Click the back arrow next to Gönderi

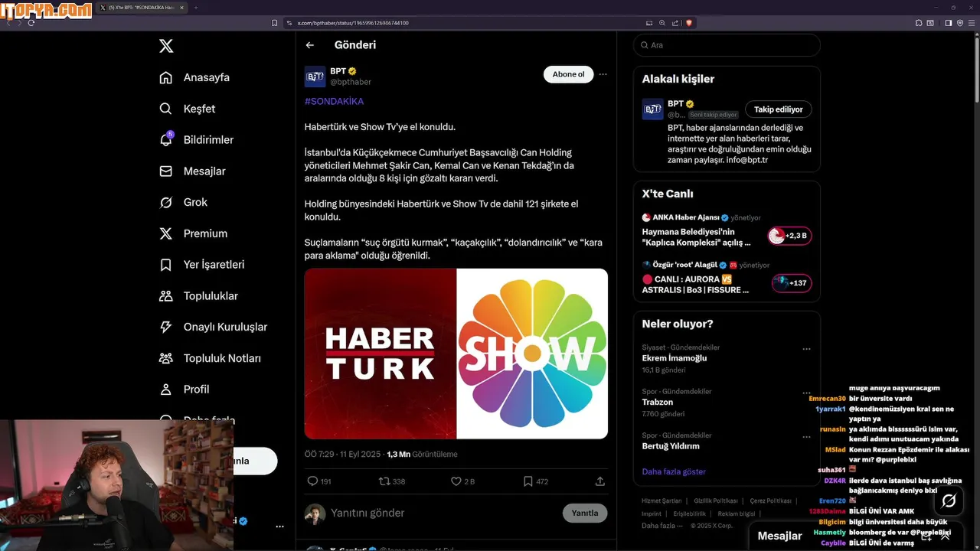(x=310, y=45)
